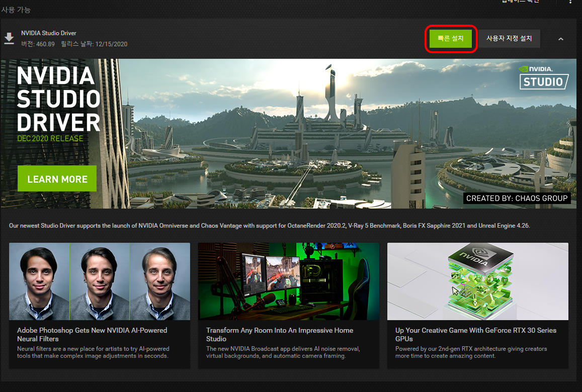Click the NVIDIA Studio logo on banner
The image size is (582, 392).
pos(544,77)
